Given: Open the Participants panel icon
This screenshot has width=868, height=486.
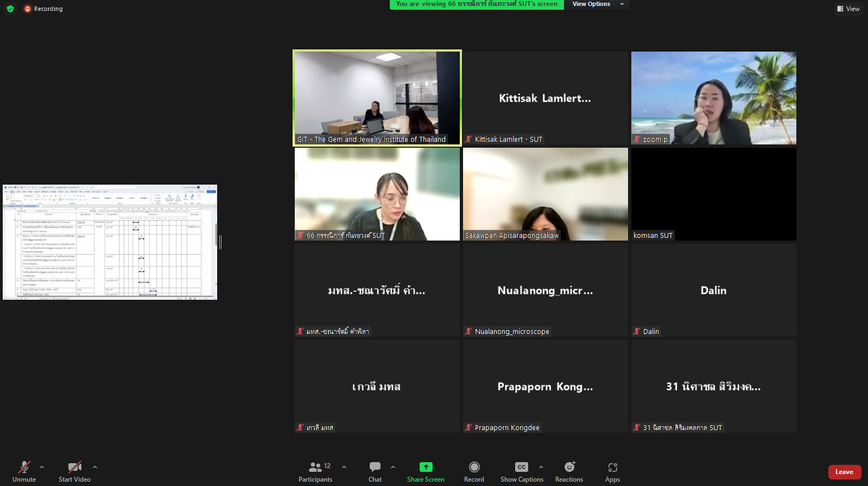Looking at the screenshot, I should coord(315,468).
